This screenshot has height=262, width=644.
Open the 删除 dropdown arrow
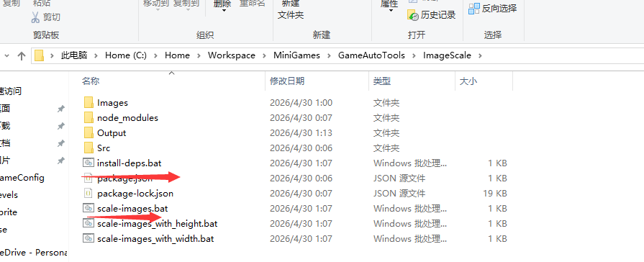(224, 11)
